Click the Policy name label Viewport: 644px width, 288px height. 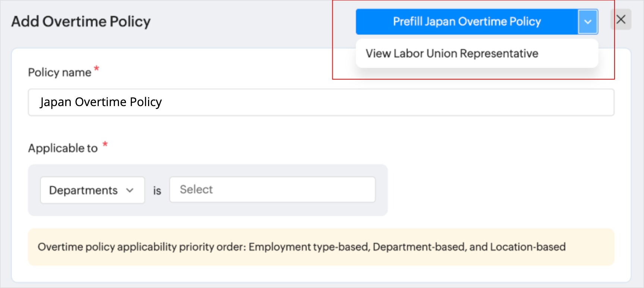(60, 72)
